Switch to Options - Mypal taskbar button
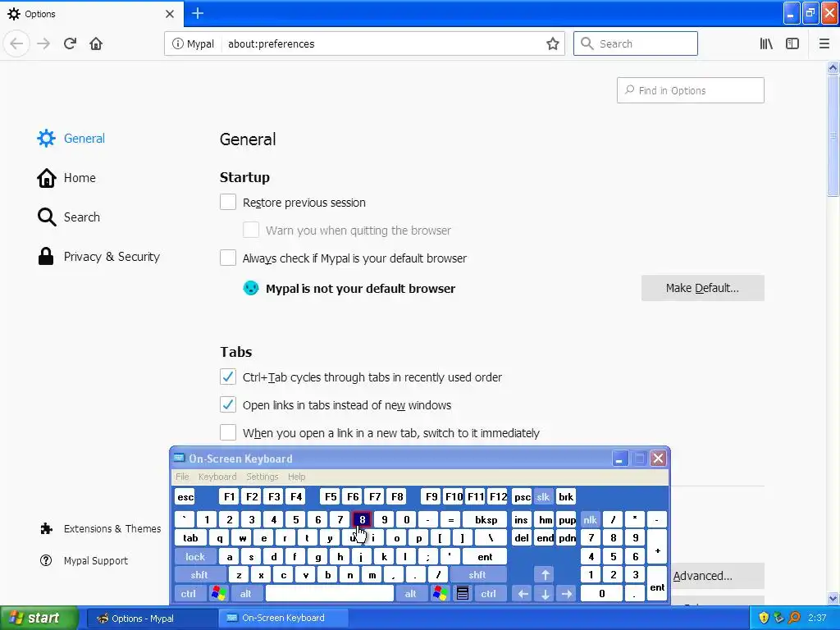 [x=151, y=619]
